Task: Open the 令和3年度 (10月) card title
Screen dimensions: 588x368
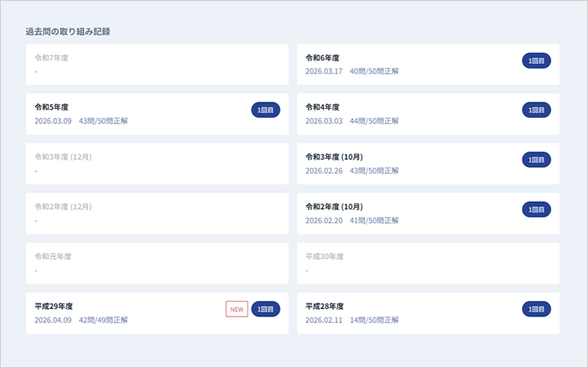Action: coord(333,157)
